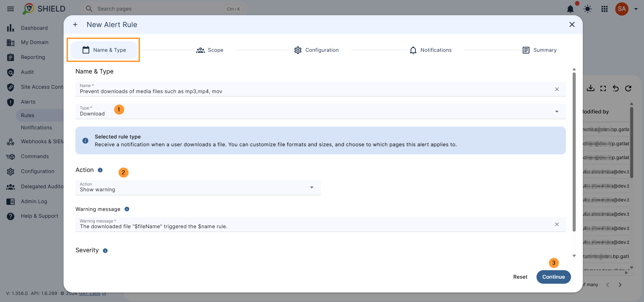Open the Type dropdown showing Download
Image resolution: width=644 pixels, height=302 pixels.
click(320, 111)
